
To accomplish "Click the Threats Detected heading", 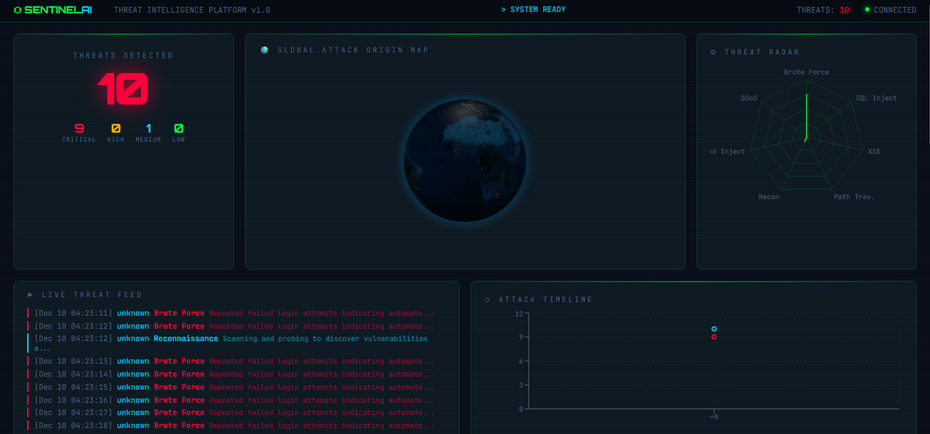I will pyautogui.click(x=123, y=56).
